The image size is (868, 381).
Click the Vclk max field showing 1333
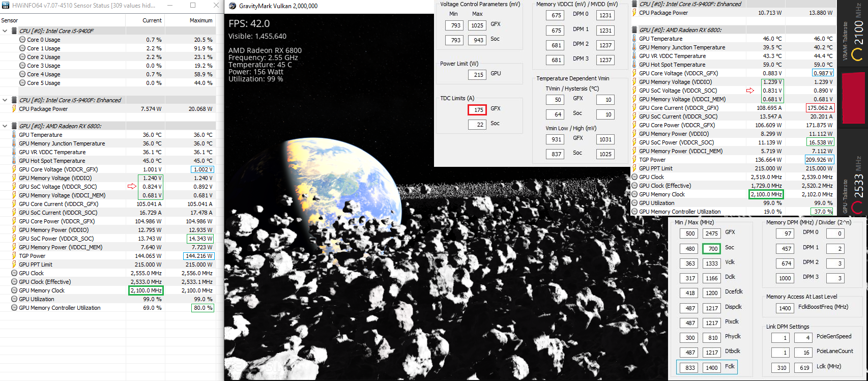[711, 263]
